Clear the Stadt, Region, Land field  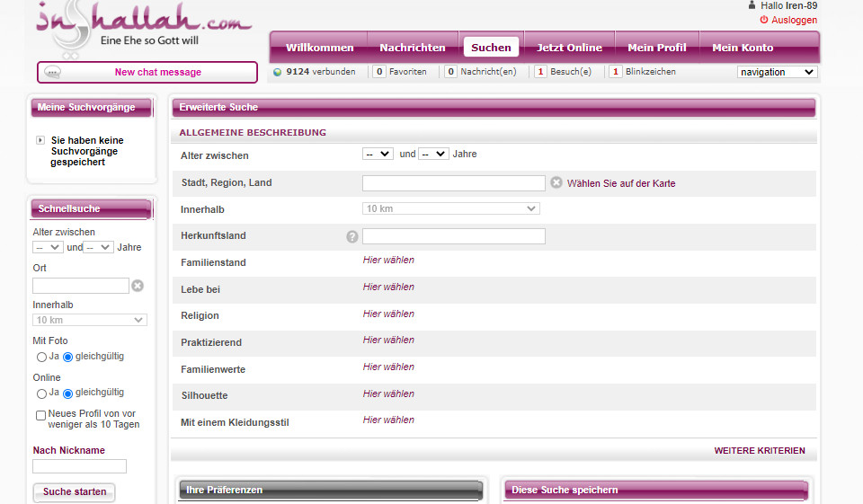pos(556,183)
